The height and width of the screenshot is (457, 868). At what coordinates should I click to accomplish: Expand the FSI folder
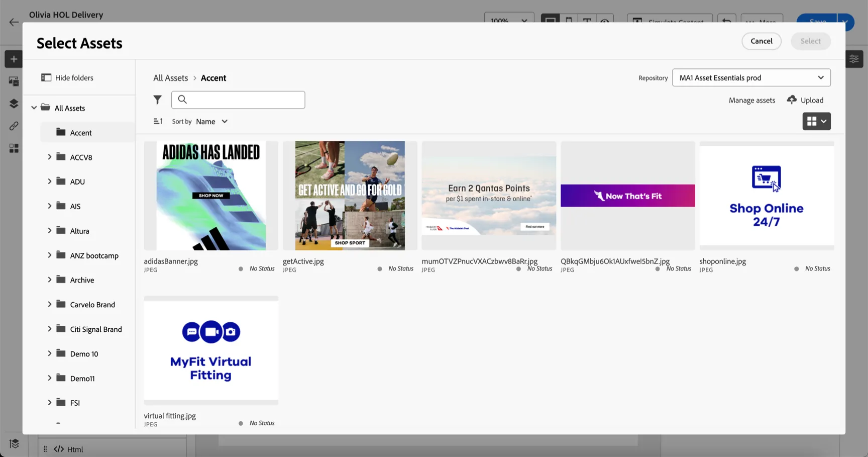point(49,402)
